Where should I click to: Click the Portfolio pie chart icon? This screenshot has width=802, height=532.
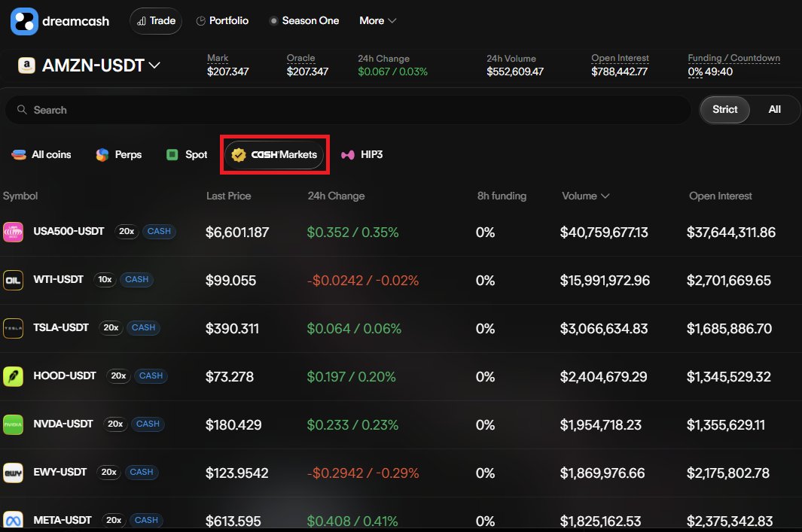[201, 21]
